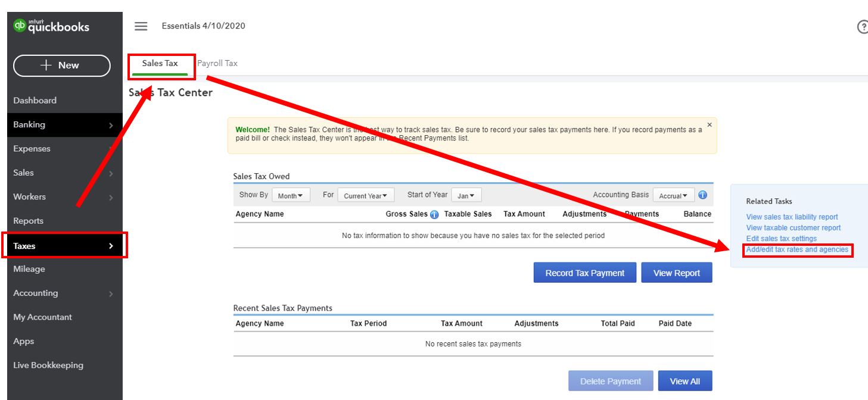Open the For Current Year dropdown

click(366, 195)
